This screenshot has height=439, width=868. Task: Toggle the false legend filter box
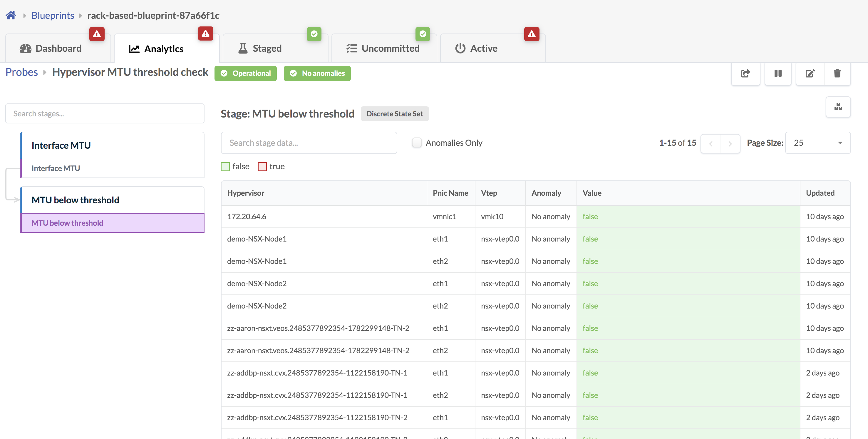225,166
